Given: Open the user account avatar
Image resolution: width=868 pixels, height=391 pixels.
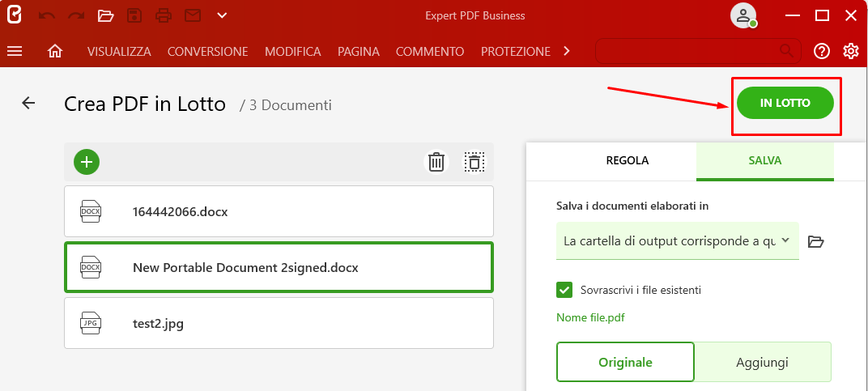Looking at the screenshot, I should click(x=742, y=15).
